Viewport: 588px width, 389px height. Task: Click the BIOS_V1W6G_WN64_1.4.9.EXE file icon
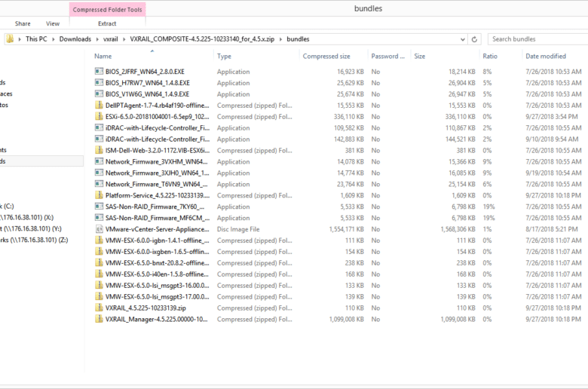click(99, 93)
